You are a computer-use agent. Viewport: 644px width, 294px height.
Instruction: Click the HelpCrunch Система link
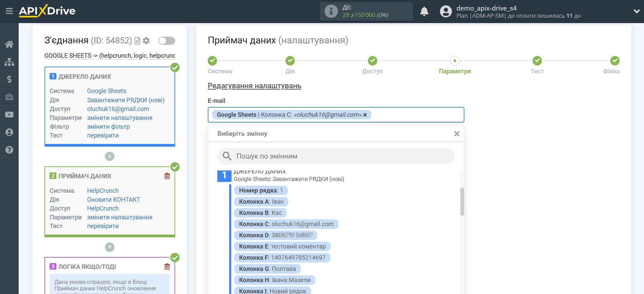pyautogui.click(x=103, y=191)
